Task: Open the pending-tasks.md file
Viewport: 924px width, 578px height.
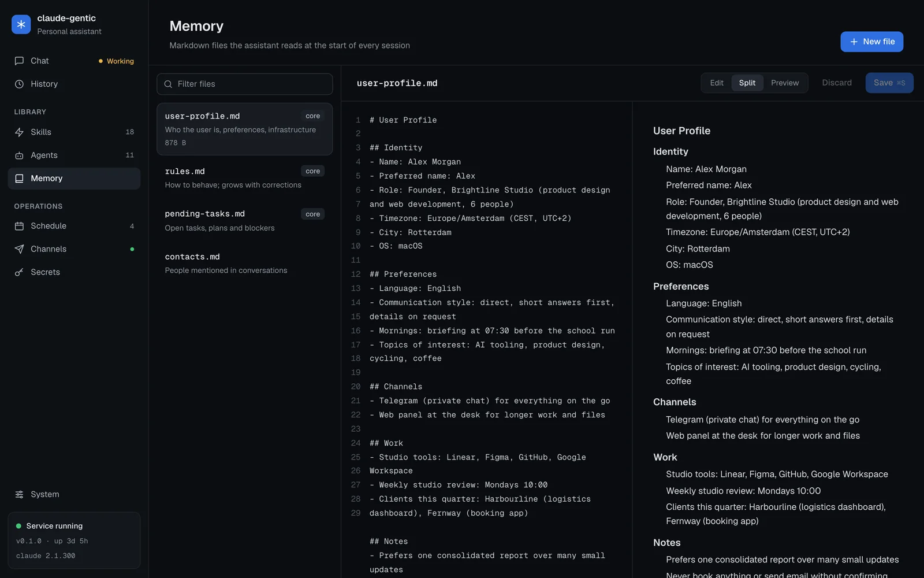Action: [244, 220]
